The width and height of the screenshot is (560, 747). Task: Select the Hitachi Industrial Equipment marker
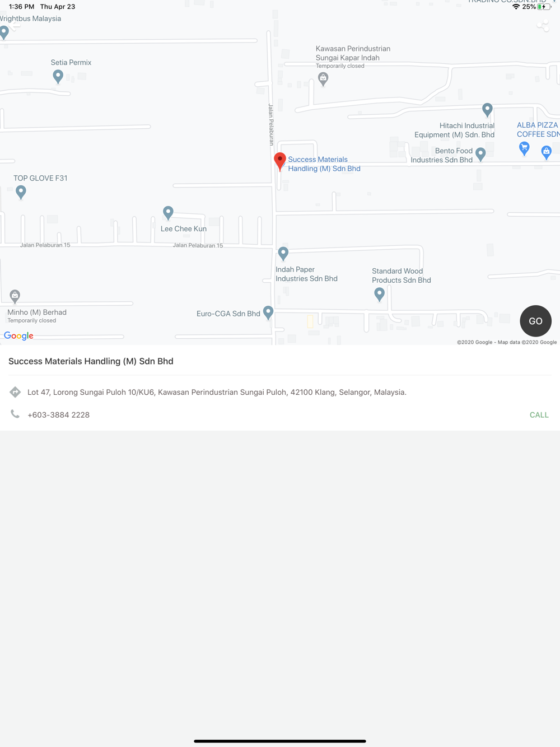487,110
